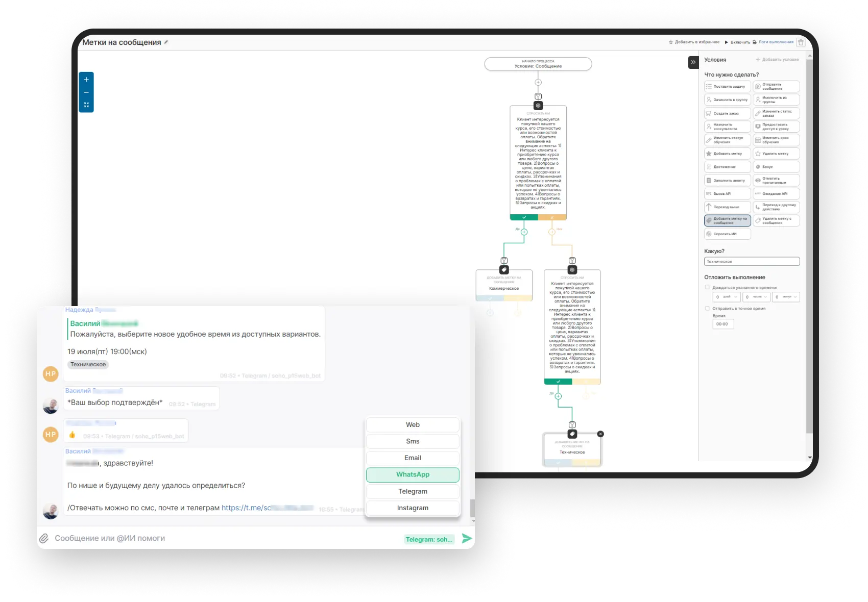Open the days (дней) dropdown
The image size is (868, 602).
727,297
